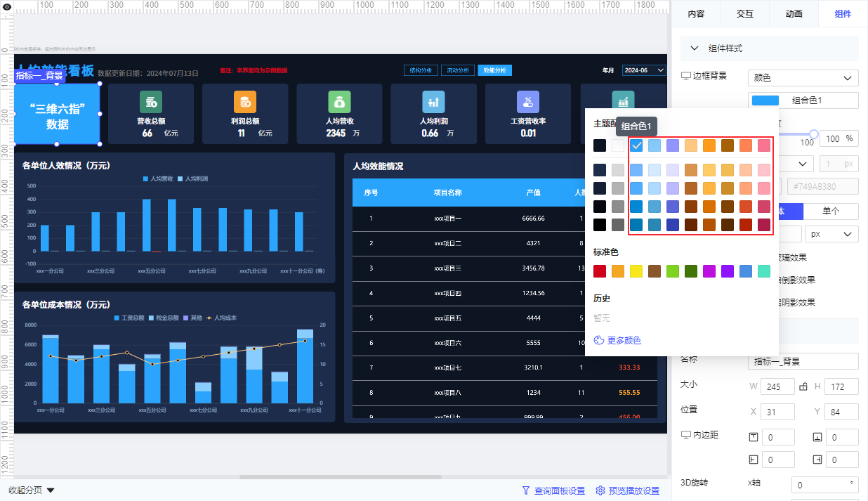Expand the 收起分页 arrow
This screenshot has width=868, height=501.
click(51, 490)
